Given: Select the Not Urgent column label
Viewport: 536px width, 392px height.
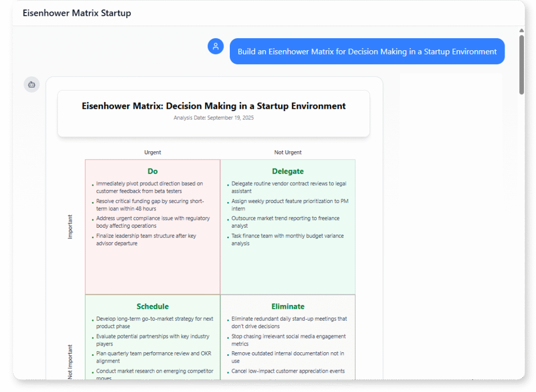Looking at the screenshot, I should point(287,152).
